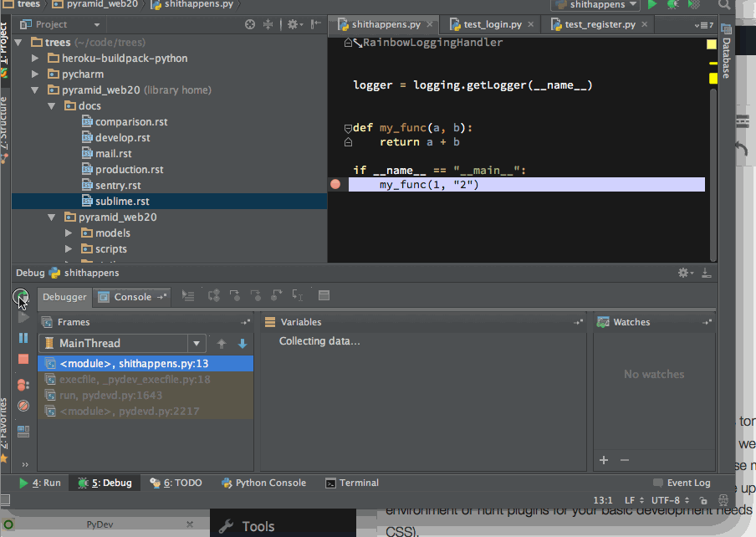Toggle read-only lock icon in status bar
Screen dimensions: 756x537
[x=703, y=500]
